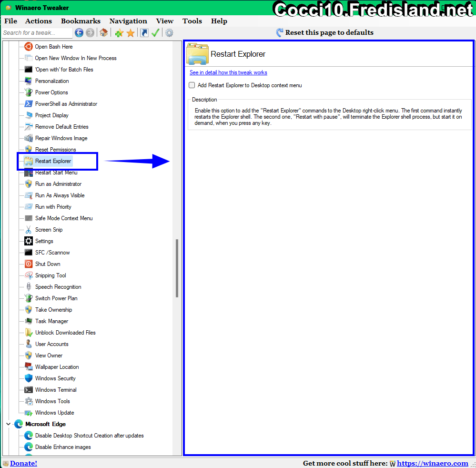Click the grey Forward navigation arrow
Screen dimensions: 476x468
90,32
